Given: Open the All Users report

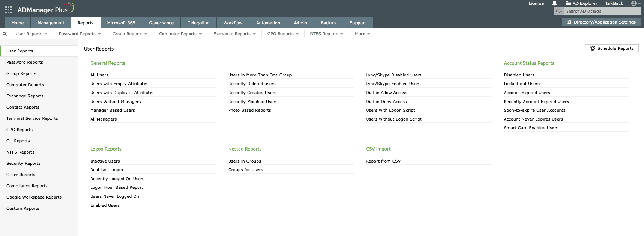Looking at the screenshot, I should (99, 75).
